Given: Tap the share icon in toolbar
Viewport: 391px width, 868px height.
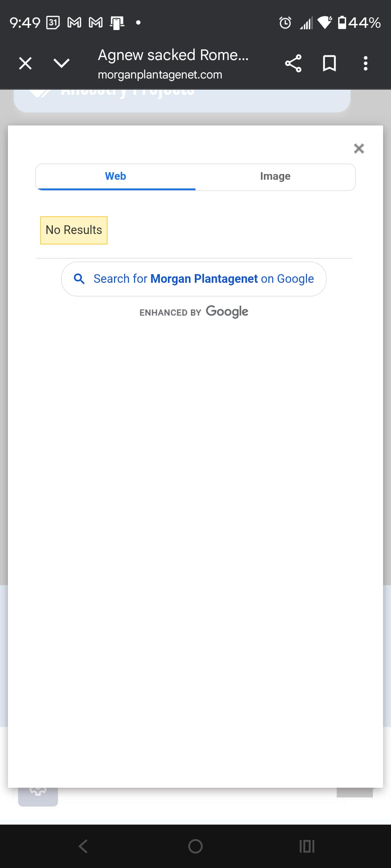Looking at the screenshot, I should (293, 63).
